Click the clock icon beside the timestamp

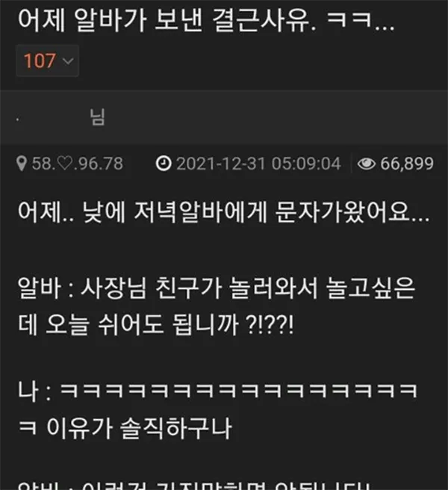coord(164,164)
